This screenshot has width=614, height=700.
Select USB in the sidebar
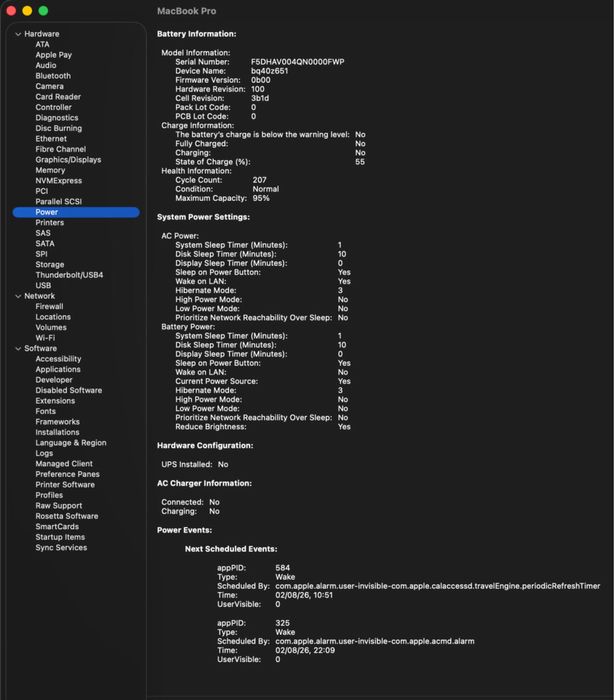point(43,285)
